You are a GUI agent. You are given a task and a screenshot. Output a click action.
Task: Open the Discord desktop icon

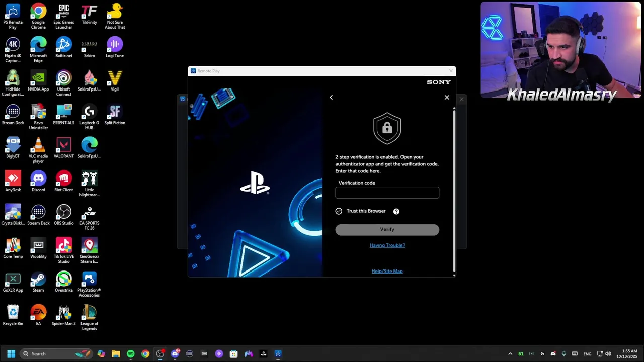point(38,181)
